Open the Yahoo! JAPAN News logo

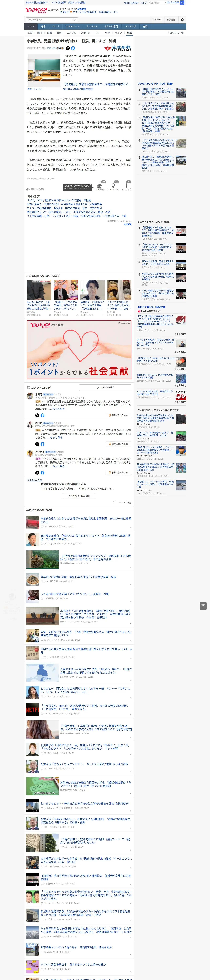[x=42, y=10]
